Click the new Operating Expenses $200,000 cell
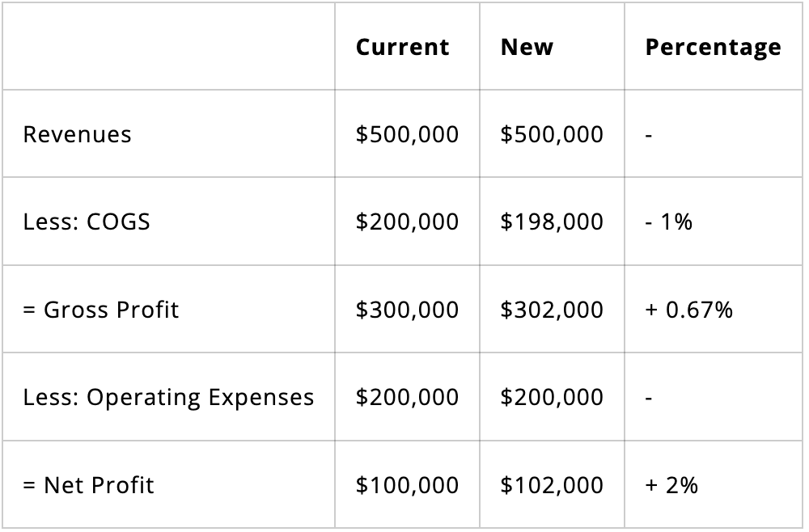The height and width of the screenshot is (532, 809). (x=551, y=397)
